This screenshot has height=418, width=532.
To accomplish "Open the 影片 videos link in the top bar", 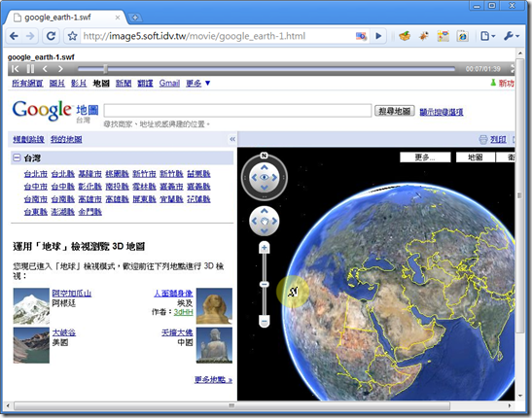I will (x=79, y=83).
